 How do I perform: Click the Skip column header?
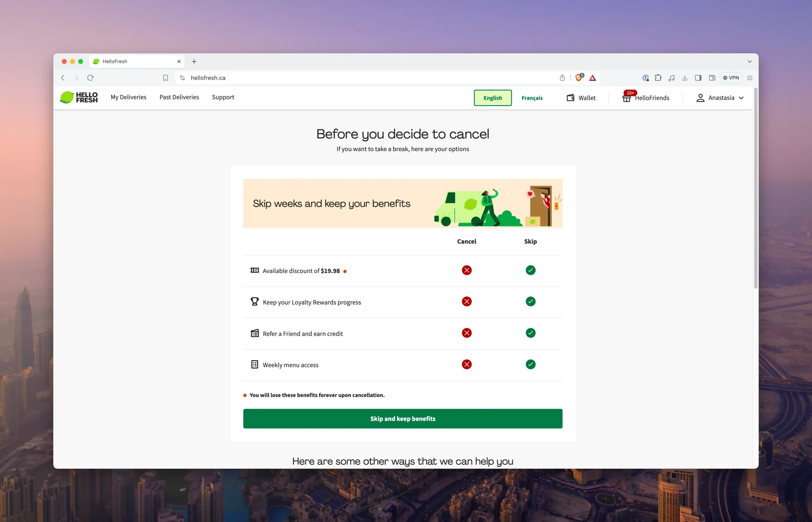531,241
